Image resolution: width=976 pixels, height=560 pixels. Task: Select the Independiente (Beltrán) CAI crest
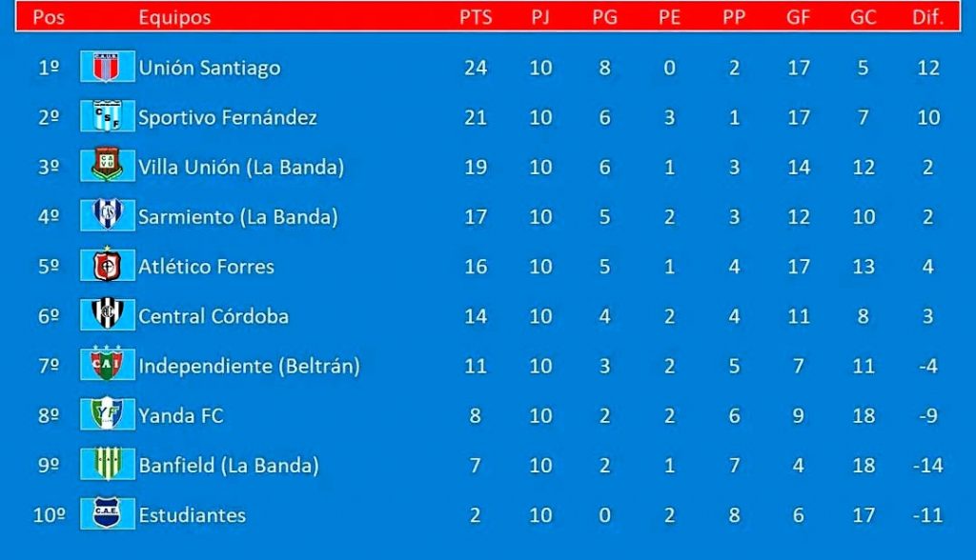107,364
